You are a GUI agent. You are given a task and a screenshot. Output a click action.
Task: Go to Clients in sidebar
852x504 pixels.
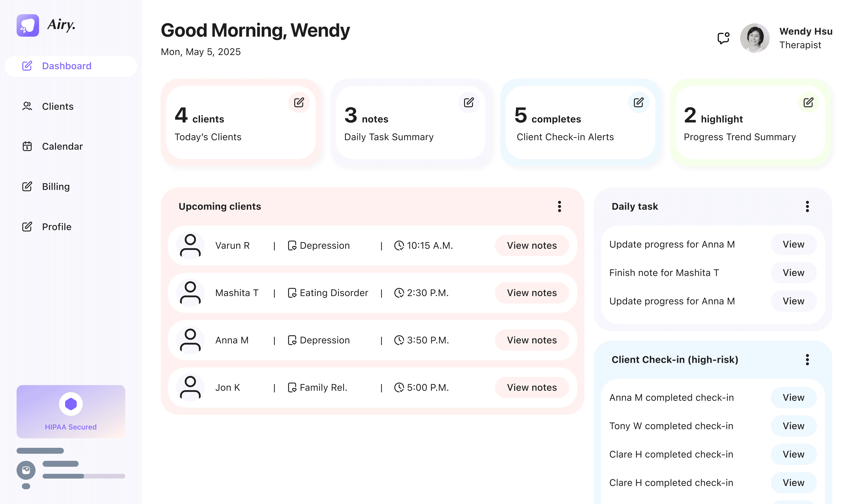[x=57, y=106]
